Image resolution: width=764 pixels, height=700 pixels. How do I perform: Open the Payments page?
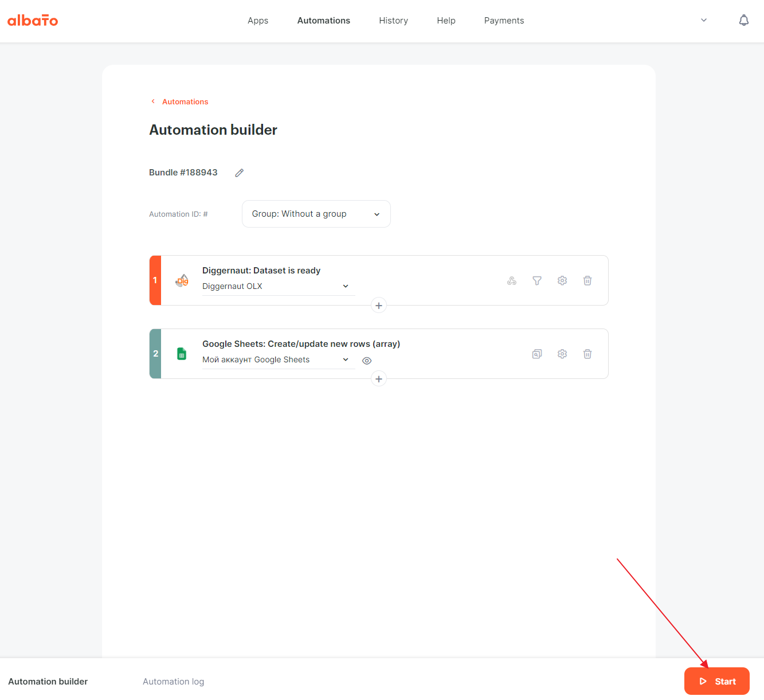point(504,21)
